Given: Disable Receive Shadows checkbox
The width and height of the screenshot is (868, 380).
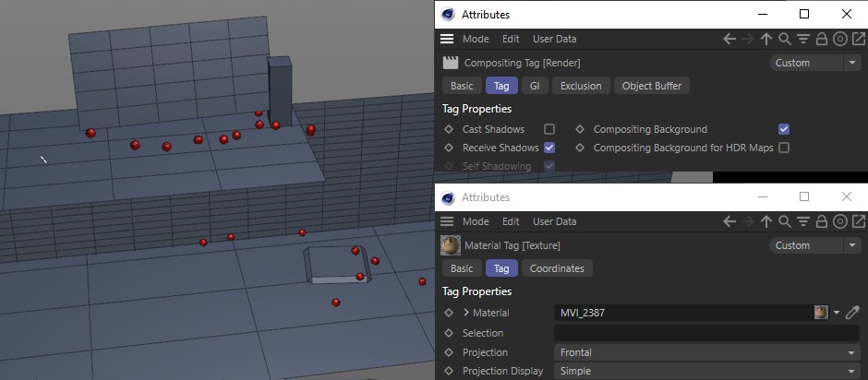Looking at the screenshot, I should [x=549, y=148].
